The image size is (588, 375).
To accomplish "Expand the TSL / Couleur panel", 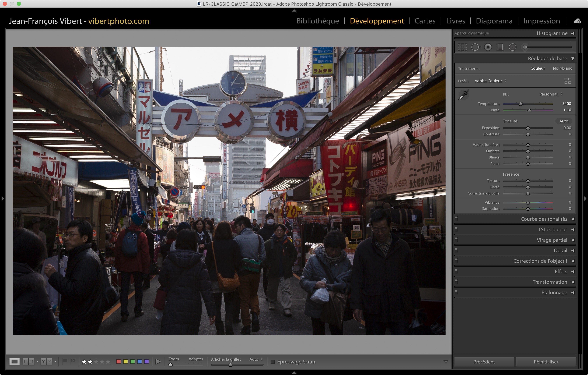I will 573,230.
